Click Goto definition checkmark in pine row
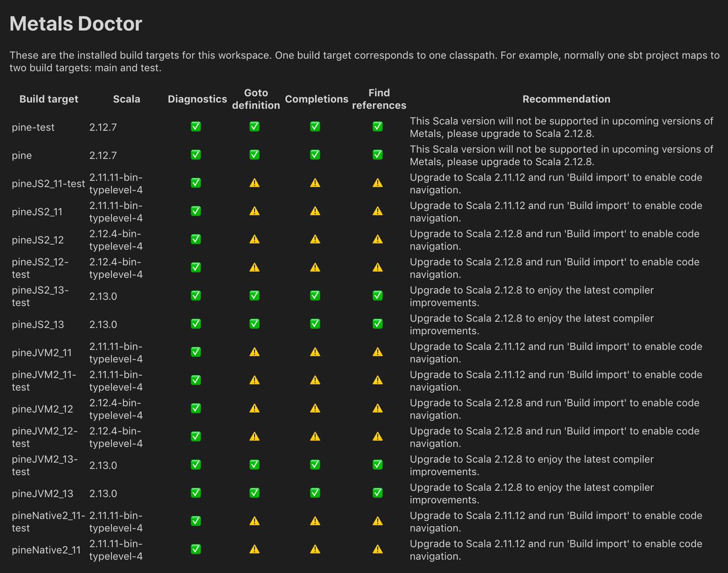 click(x=255, y=155)
